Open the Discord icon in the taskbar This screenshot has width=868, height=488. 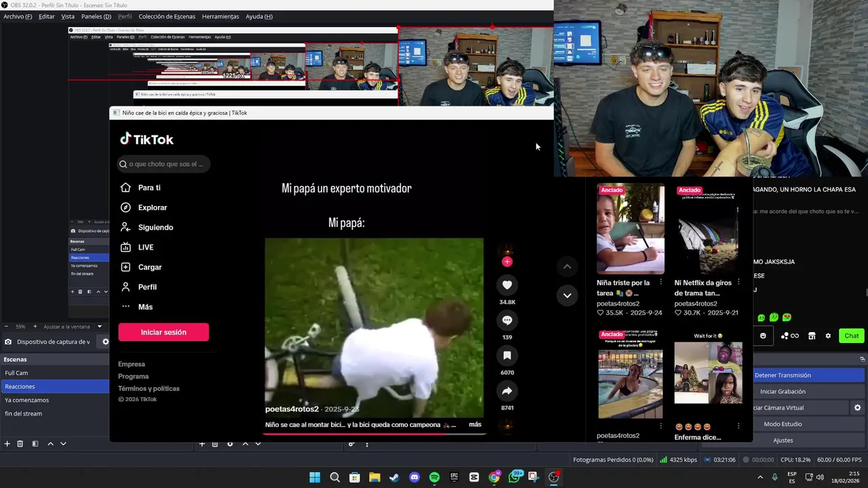coord(414,477)
